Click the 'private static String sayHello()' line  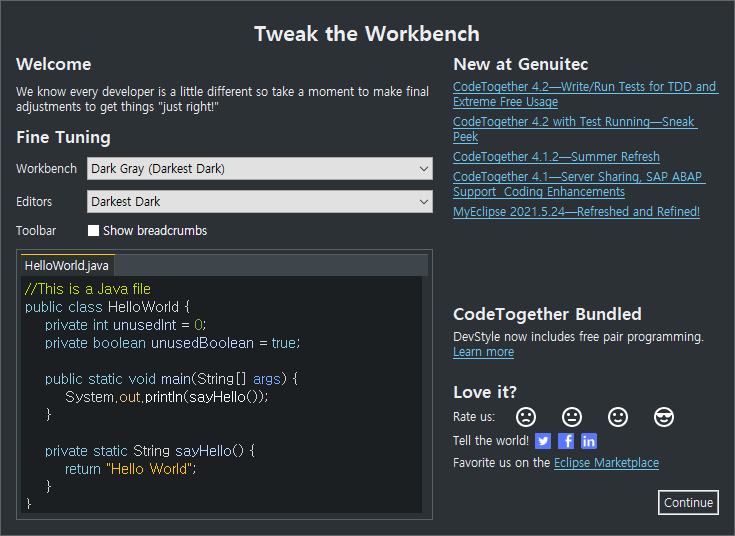[x=150, y=451]
